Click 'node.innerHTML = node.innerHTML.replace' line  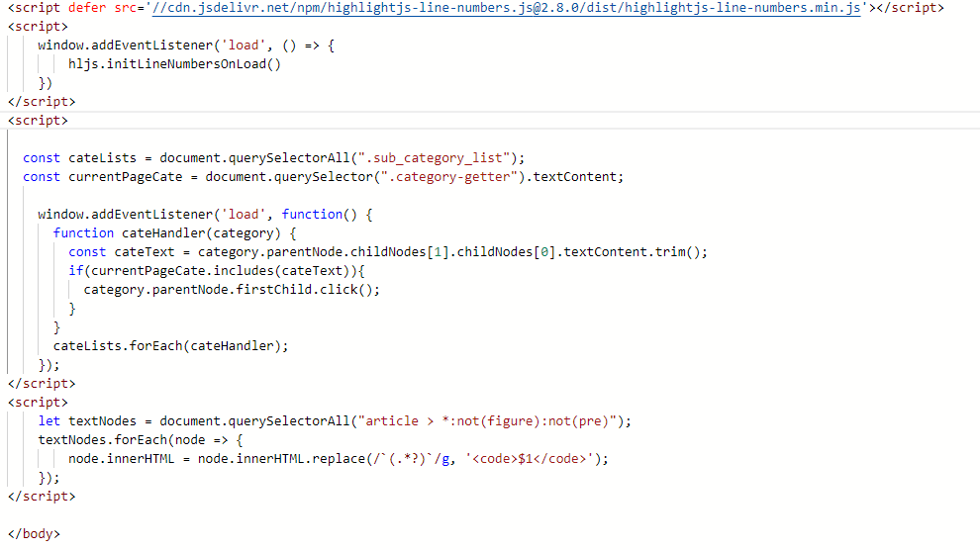pos(339,459)
